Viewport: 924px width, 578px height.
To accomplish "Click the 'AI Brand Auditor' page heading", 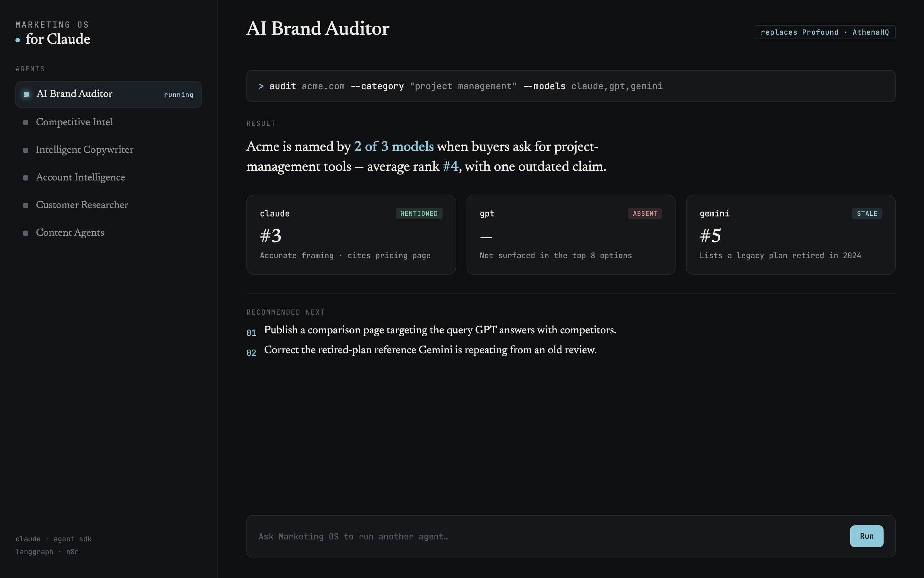I will click(x=318, y=29).
